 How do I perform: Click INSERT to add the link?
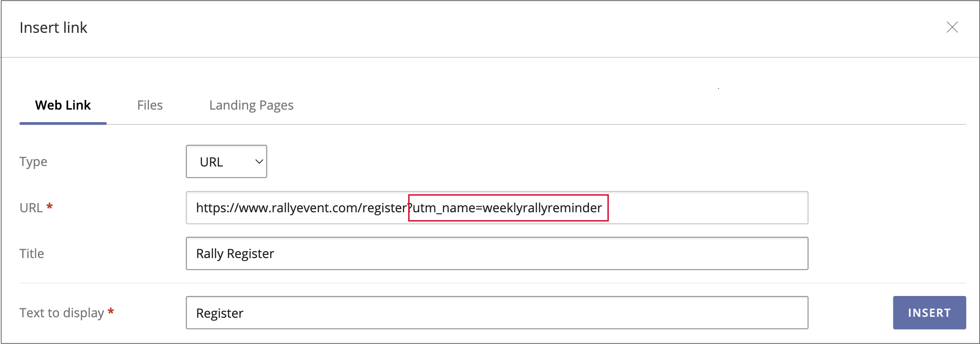point(929,313)
